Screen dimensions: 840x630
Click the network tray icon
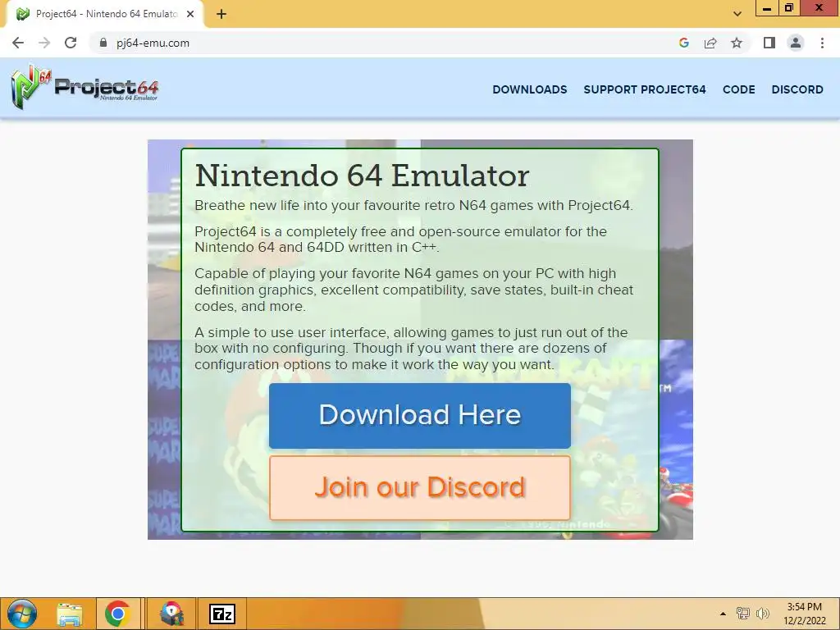pyautogui.click(x=743, y=614)
